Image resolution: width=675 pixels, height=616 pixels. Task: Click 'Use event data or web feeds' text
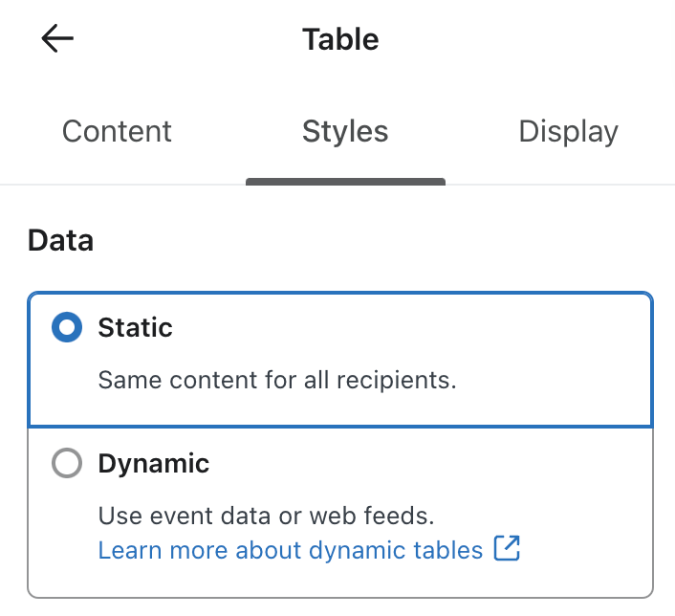(266, 517)
